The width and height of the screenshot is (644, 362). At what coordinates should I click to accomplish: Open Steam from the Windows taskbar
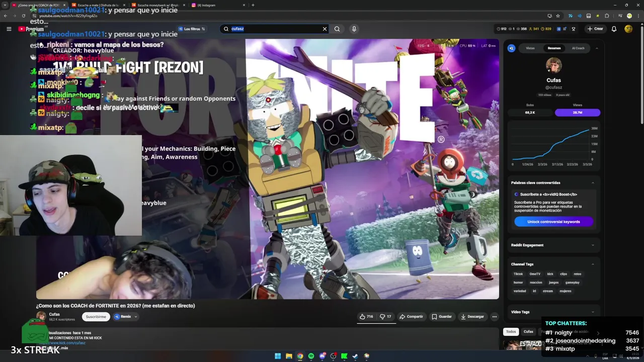point(355,356)
